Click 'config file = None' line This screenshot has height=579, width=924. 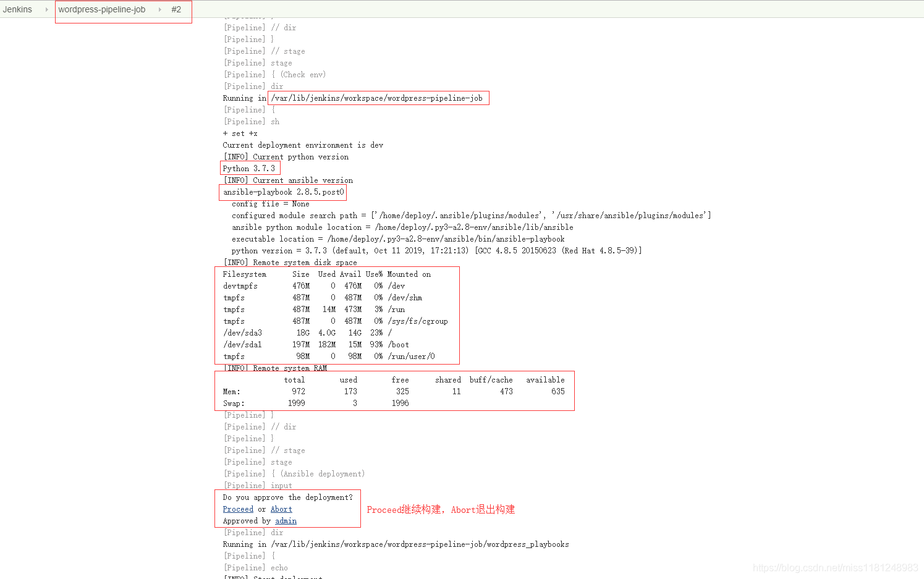click(271, 204)
